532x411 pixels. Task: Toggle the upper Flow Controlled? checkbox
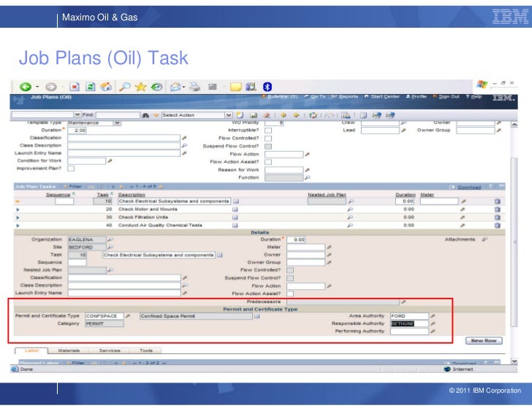click(268, 139)
